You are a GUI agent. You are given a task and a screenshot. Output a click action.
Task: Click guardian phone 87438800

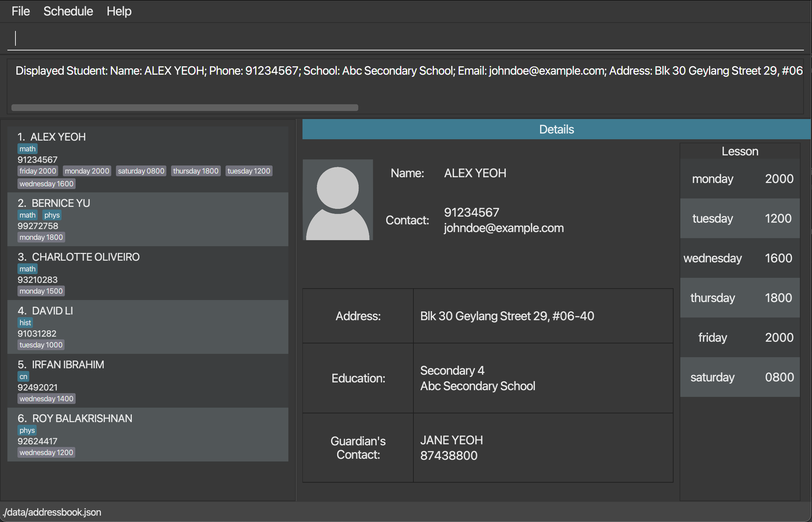click(x=449, y=455)
